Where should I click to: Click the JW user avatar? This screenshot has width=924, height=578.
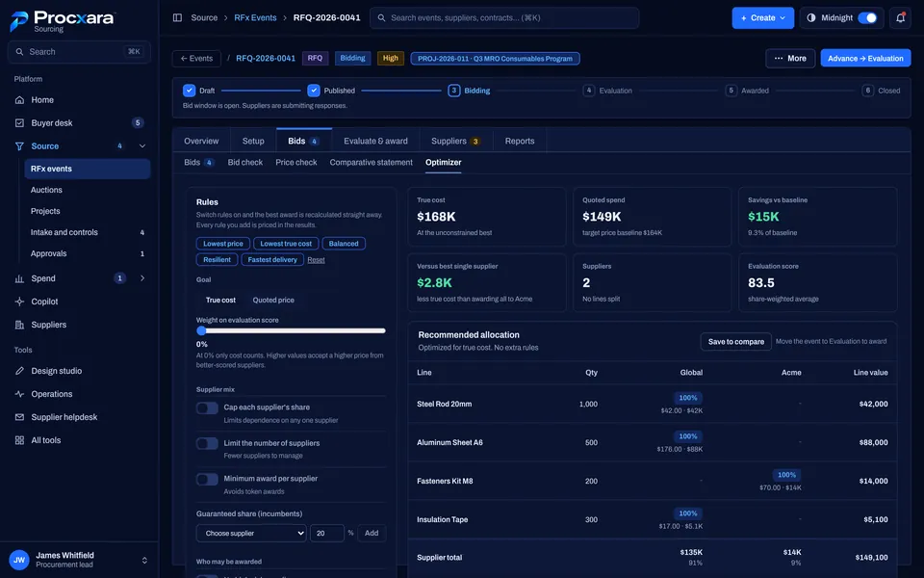(19, 560)
